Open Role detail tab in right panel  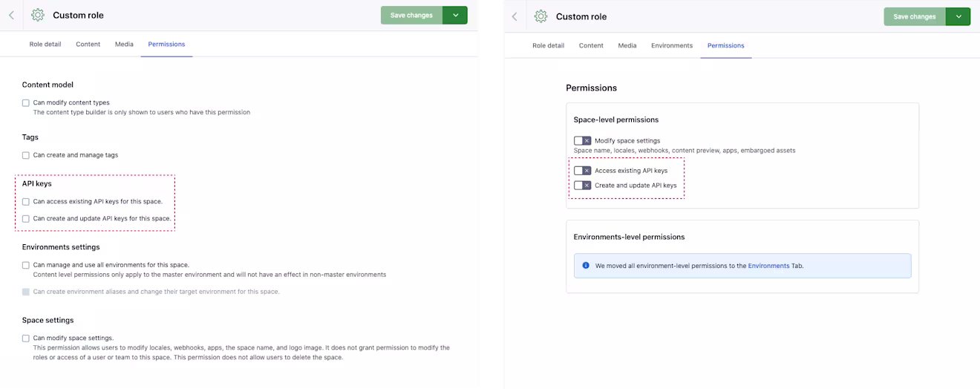point(548,45)
